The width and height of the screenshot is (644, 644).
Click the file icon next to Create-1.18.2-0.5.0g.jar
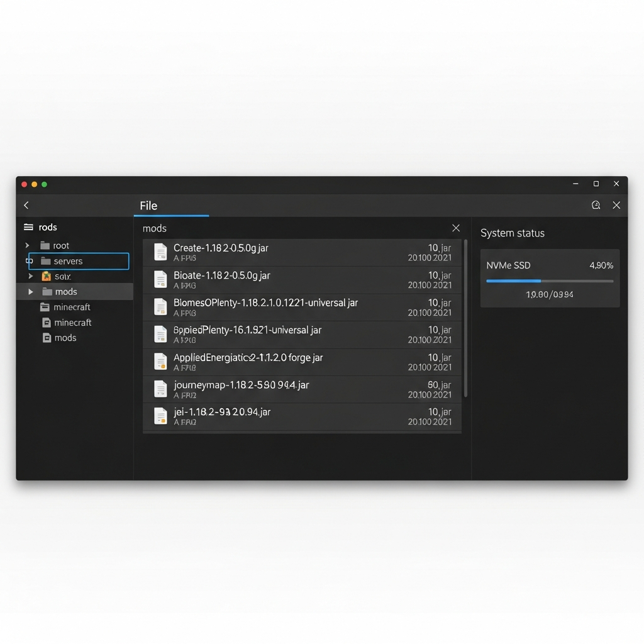click(159, 252)
